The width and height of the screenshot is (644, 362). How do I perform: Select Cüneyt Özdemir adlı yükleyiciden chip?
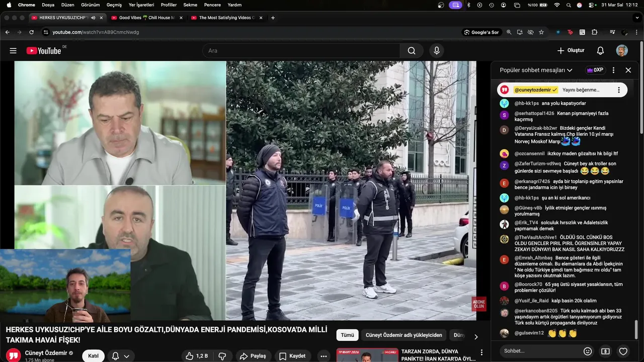point(404,335)
